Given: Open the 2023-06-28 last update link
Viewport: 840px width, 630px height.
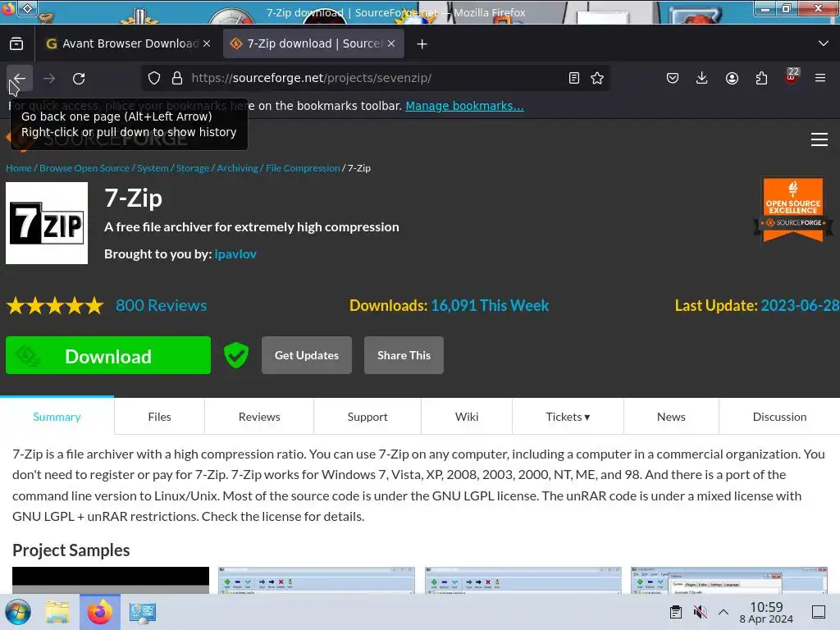Looking at the screenshot, I should tap(800, 305).
